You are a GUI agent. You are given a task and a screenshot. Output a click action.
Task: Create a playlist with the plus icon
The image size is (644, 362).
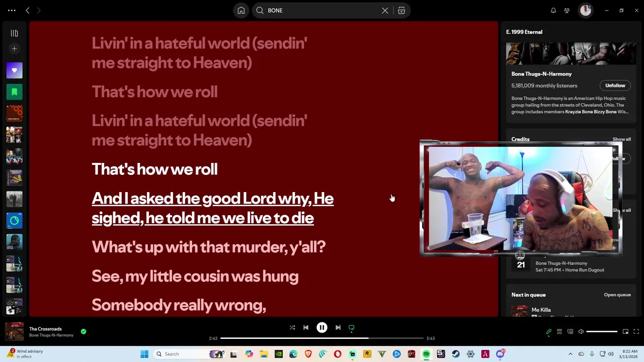tap(14, 49)
